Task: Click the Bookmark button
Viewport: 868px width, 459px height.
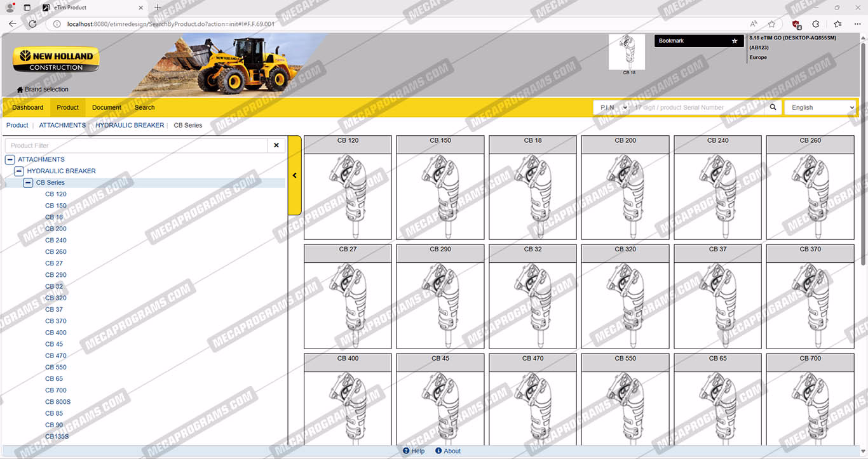Action: point(700,41)
